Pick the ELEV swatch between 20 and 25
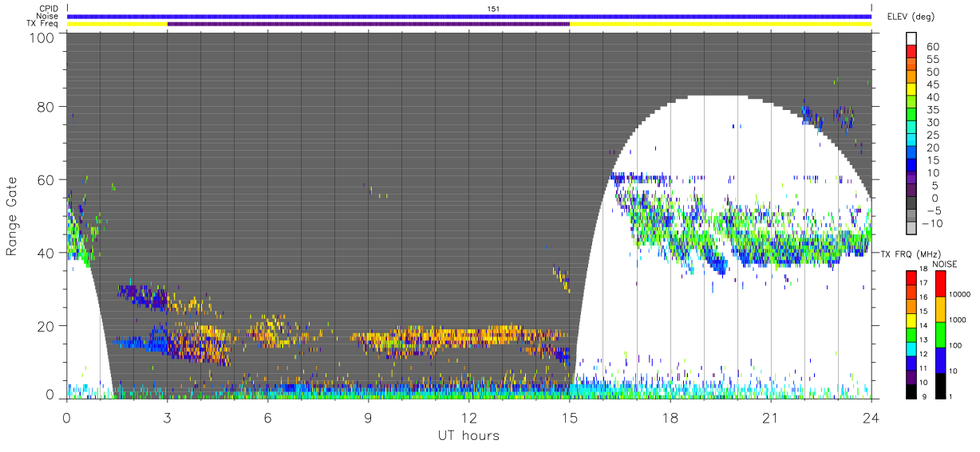Image resolution: width=980 pixels, height=452 pixels. (x=911, y=141)
